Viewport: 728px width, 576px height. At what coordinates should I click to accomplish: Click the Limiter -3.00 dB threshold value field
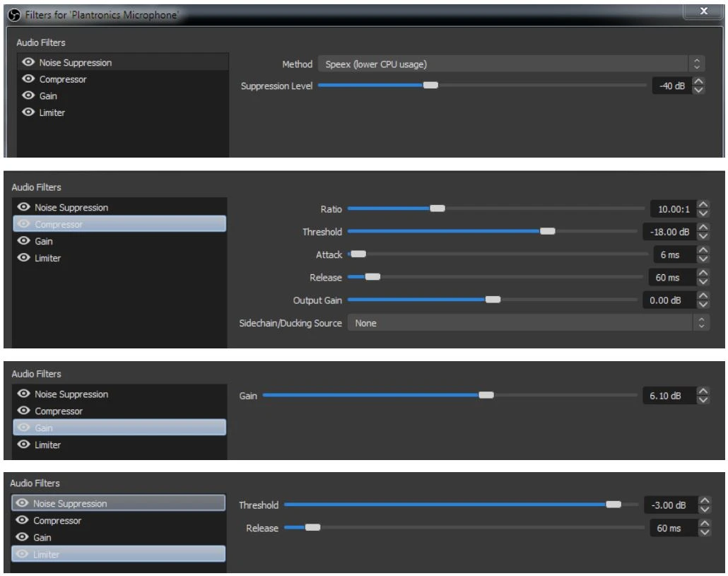pyautogui.click(x=668, y=505)
